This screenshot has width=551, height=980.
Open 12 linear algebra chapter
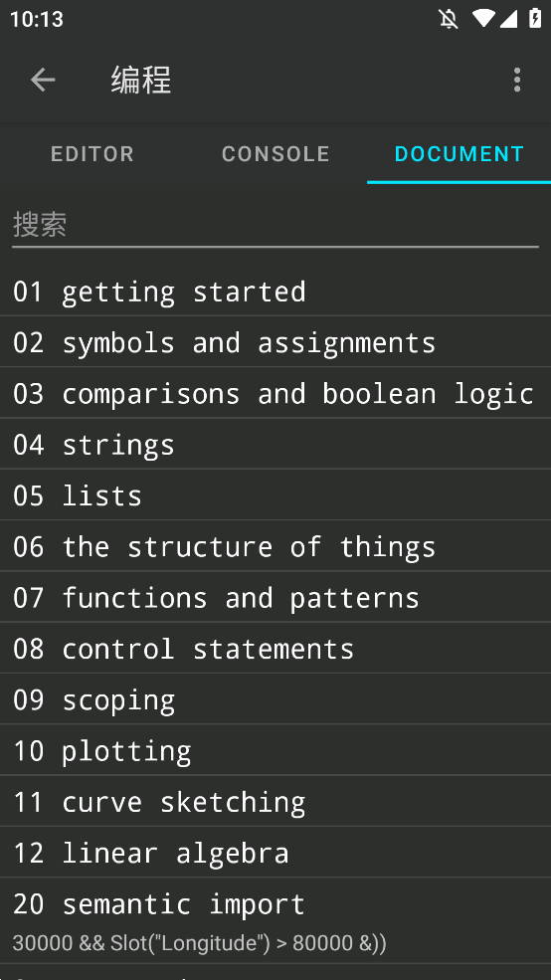pyautogui.click(x=275, y=853)
